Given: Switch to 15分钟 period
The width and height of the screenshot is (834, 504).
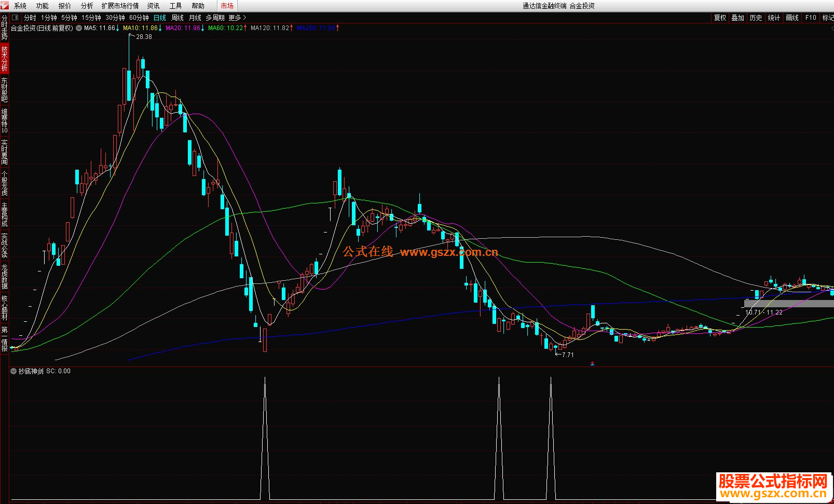Looking at the screenshot, I should [91, 18].
